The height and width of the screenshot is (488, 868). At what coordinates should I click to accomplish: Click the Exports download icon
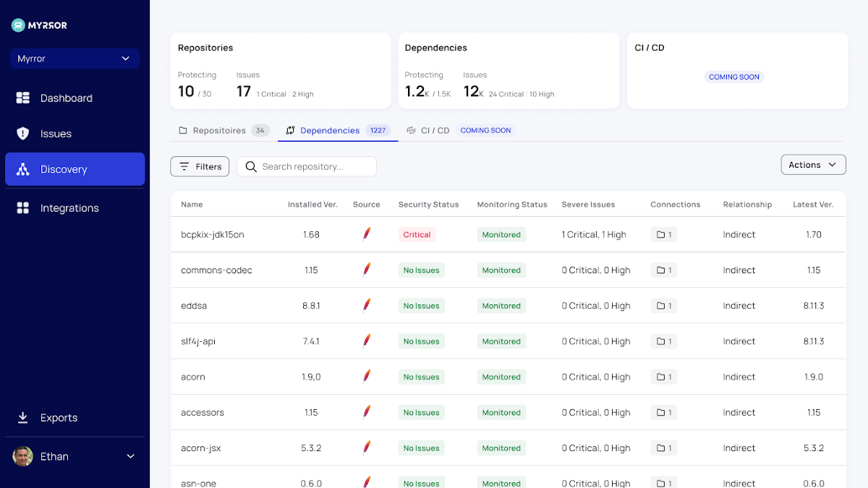pos(23,418)
